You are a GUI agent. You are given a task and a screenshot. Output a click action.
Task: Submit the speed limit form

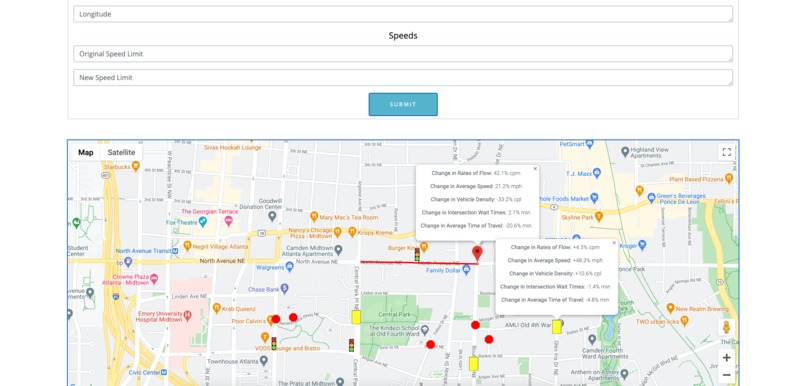point(403,104)
